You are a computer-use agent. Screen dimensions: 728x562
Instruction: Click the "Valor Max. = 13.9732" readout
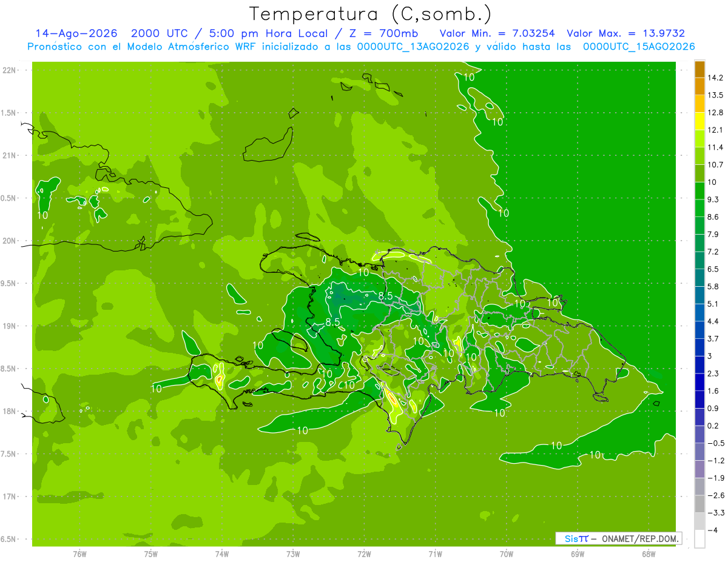[626, 33]
